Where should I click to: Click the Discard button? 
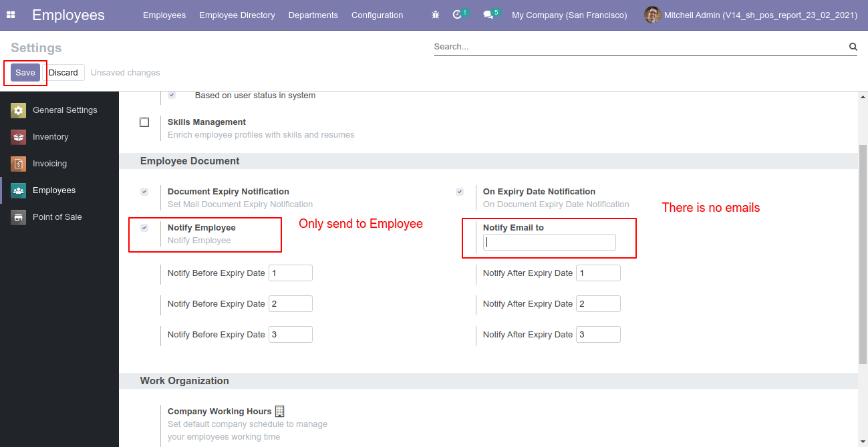coord(63,73)
